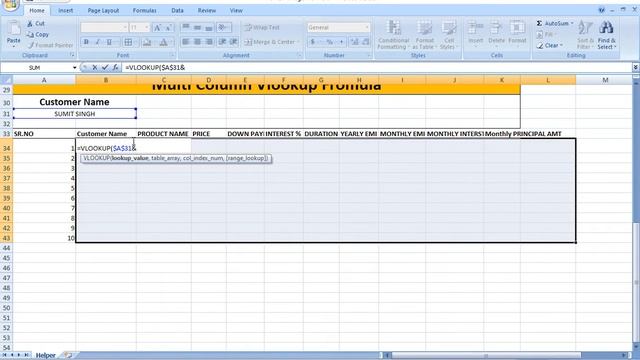
Task: Open the Name Box dropdown arrow
Action: [x=74, y=68]
